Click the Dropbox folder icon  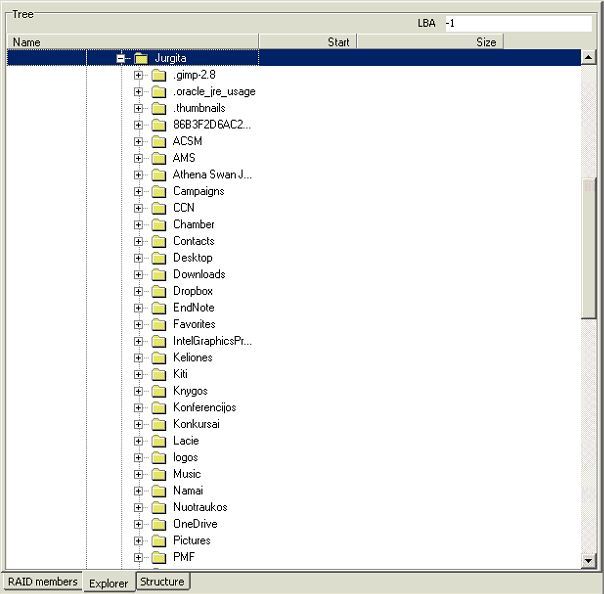158,291
